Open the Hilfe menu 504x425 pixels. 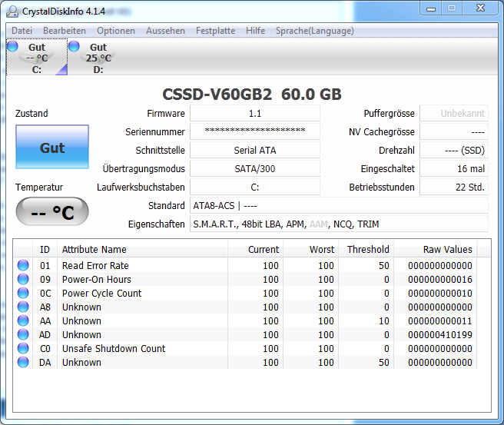[256, 31]
